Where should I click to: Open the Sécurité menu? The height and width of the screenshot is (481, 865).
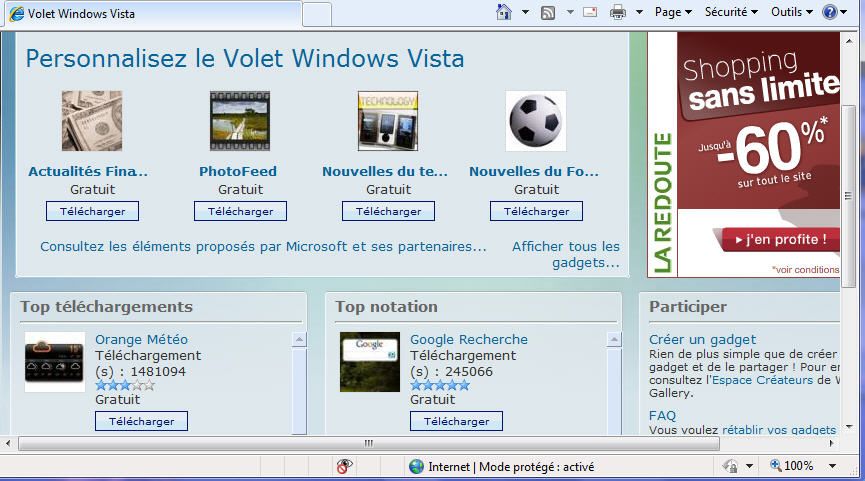[x=731, y=12]
